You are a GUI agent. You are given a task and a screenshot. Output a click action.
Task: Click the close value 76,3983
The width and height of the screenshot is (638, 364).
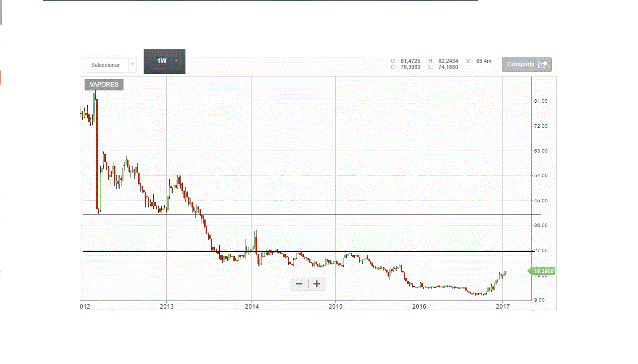[x=410, y=67]
